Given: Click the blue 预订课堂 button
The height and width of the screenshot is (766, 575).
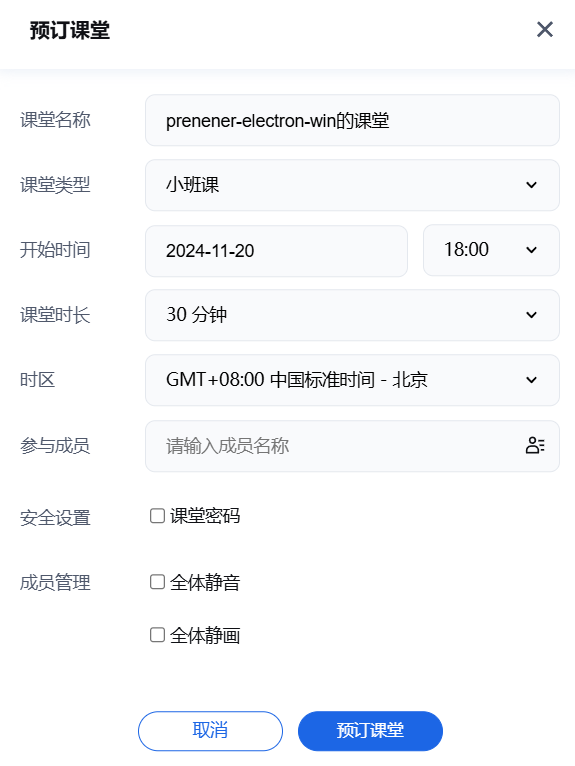Looking at the screenshot, I should click(370, 731).
